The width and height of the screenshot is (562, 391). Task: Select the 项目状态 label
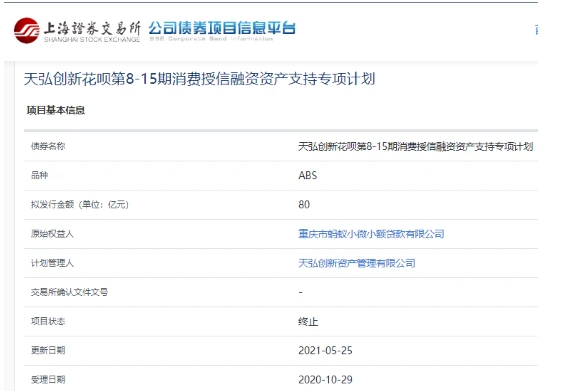click(x=48, y=321)
